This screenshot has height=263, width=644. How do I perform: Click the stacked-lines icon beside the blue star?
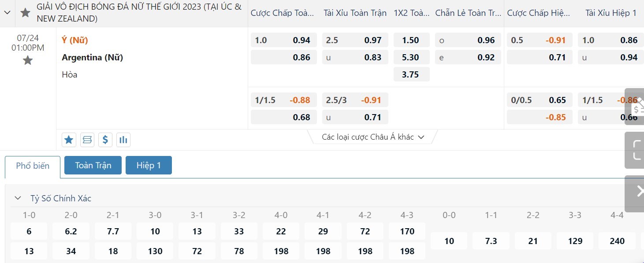(87, 140)
